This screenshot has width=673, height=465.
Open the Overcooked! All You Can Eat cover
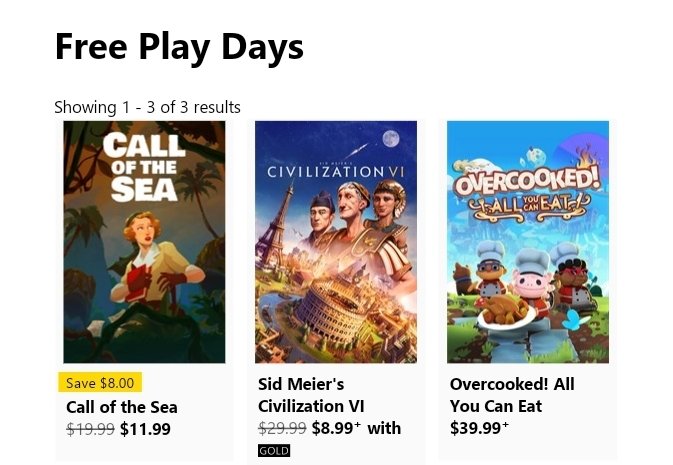pos(528,242)
